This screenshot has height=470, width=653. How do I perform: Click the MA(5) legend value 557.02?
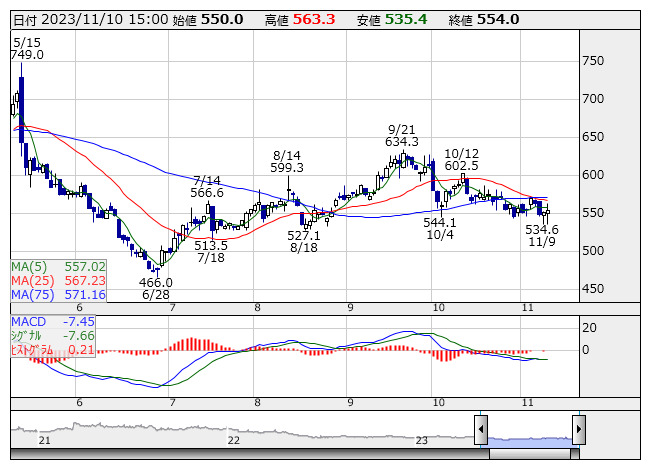click(x=85, y=266)
